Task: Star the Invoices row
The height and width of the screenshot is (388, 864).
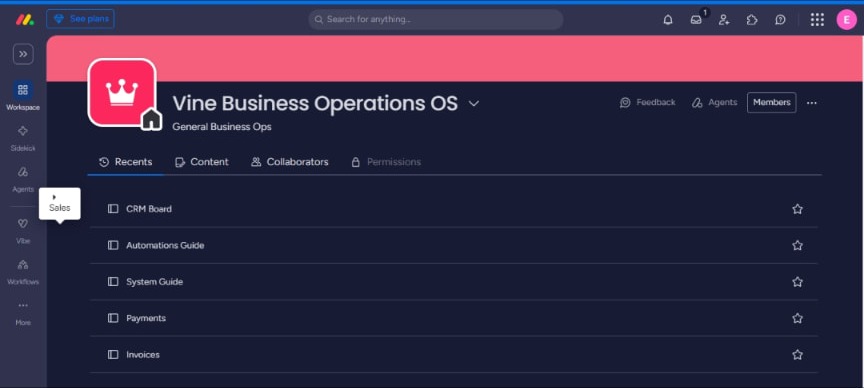Action: click(x=797, y=354)
